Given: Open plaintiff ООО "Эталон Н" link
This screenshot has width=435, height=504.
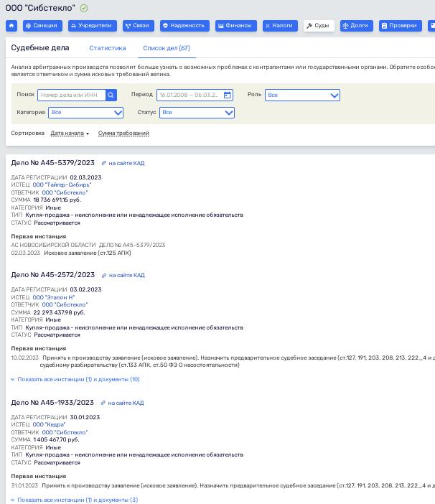Looking at the screenshot, I should pyautogui.click(x=54, y=297).
